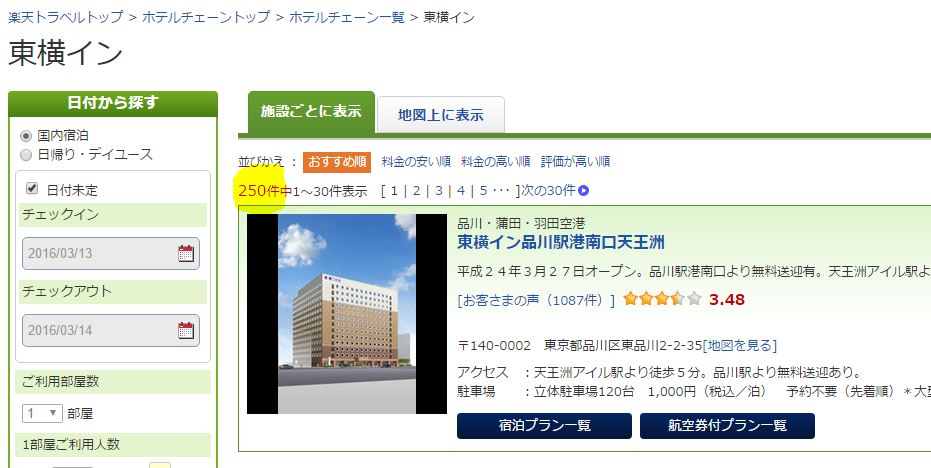Click the blue arrow icon after 次の30件

tap(584, 191)
